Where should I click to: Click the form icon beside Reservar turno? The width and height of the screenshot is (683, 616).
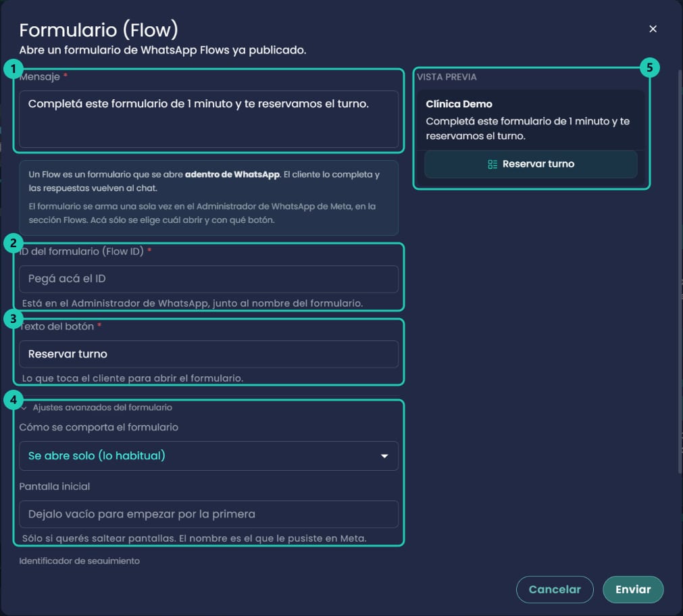coord(492,164)
